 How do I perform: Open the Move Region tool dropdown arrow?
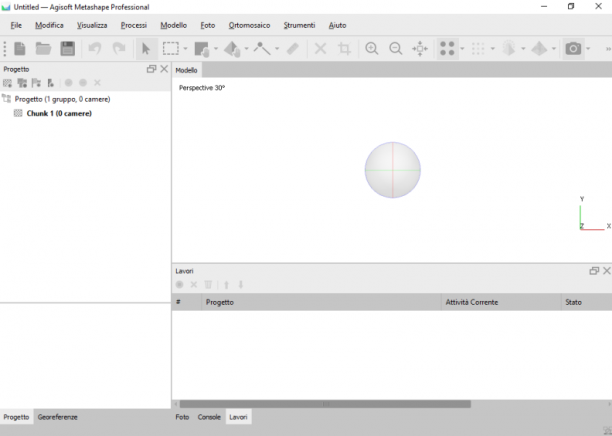[216, 49]
